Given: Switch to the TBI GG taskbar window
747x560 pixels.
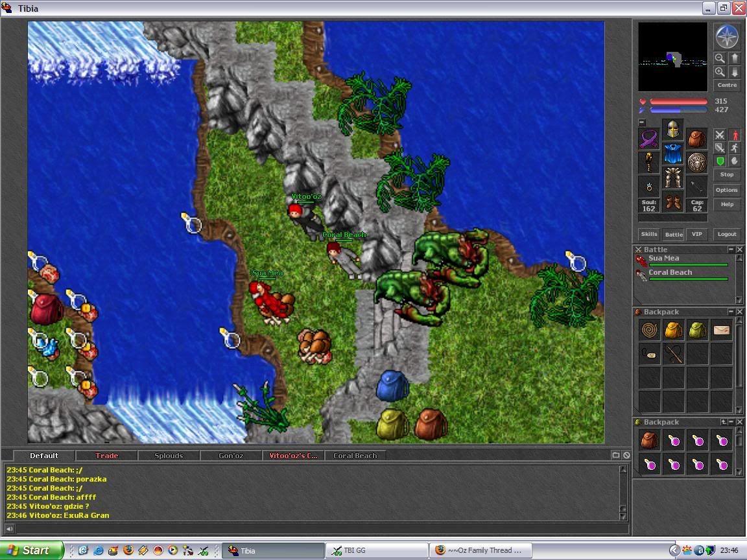Looking at the screenshot, I should 376,550.
